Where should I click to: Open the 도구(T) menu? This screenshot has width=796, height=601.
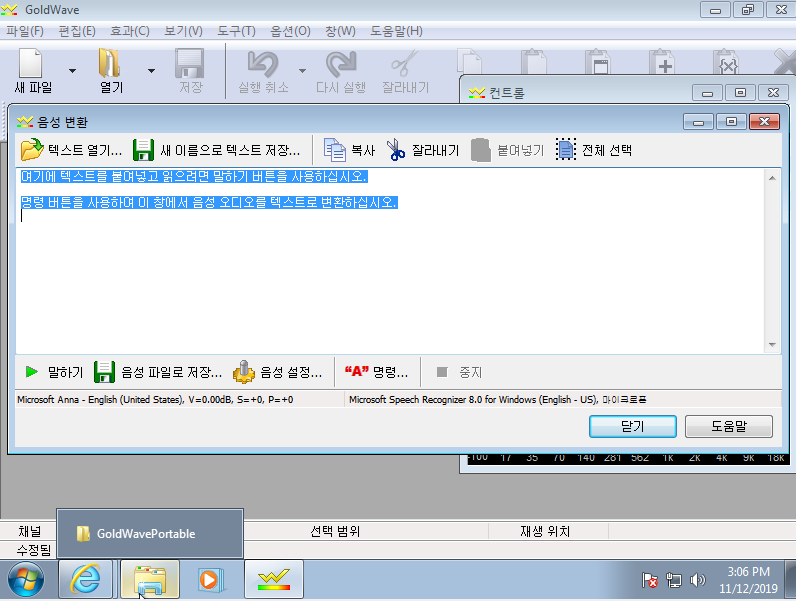coord(236,31)
